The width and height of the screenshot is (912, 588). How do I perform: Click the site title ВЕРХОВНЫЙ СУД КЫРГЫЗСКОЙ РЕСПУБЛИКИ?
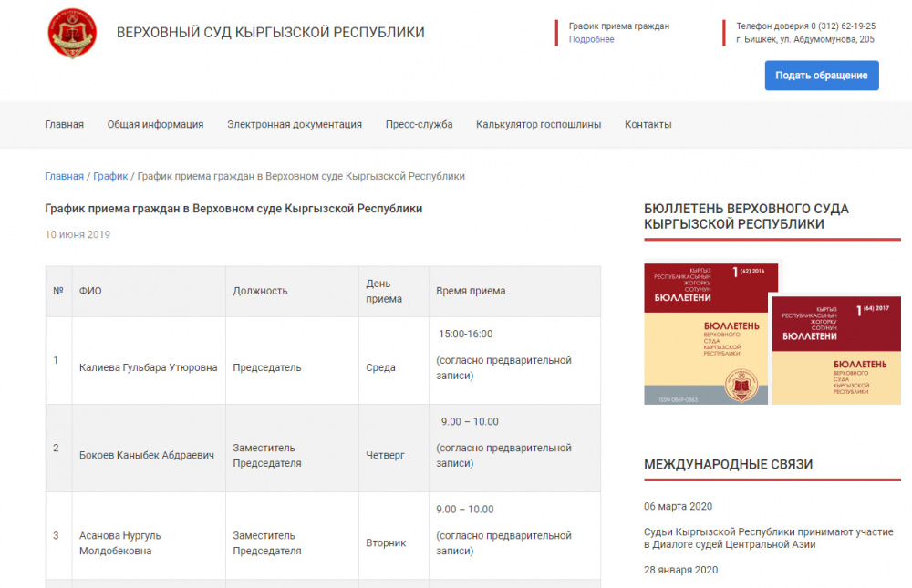tap(270, 33)
